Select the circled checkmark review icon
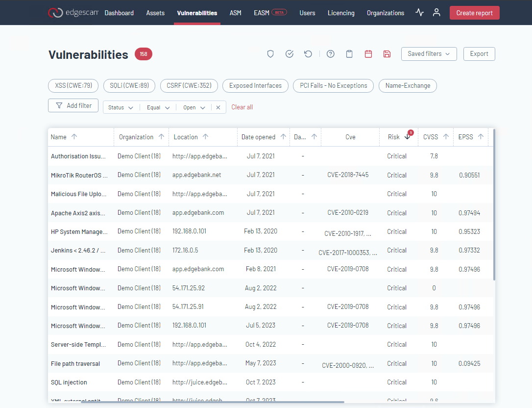 click(289, 54)
